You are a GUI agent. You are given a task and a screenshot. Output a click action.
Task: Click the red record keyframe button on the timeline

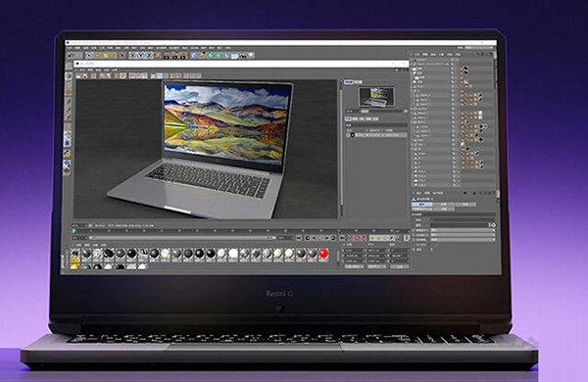click(351, 238)
